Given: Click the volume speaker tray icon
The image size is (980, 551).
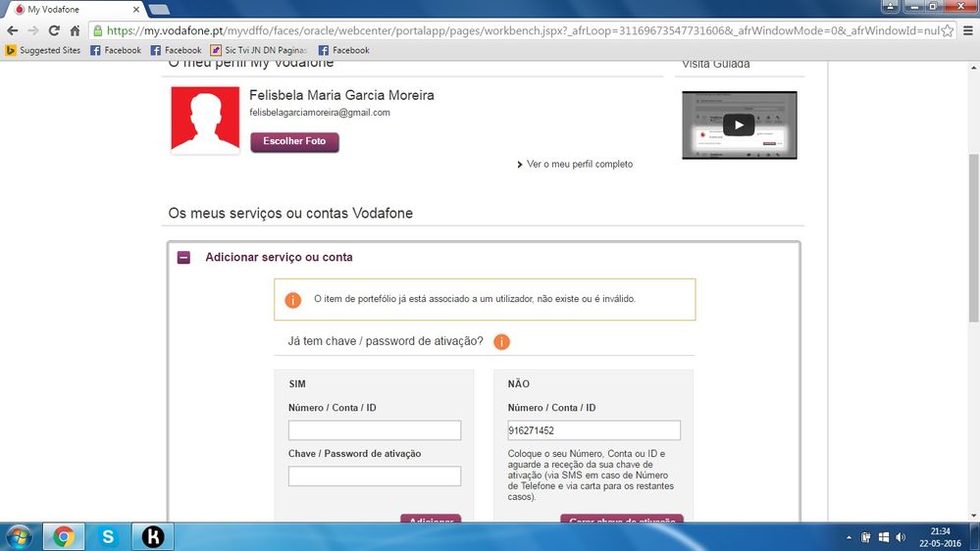Looking at the screenshot, I should tap(901, 537).
